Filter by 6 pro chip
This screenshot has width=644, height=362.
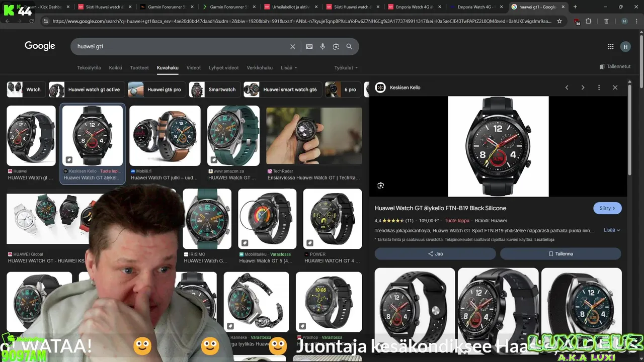[x=343, y=89]
